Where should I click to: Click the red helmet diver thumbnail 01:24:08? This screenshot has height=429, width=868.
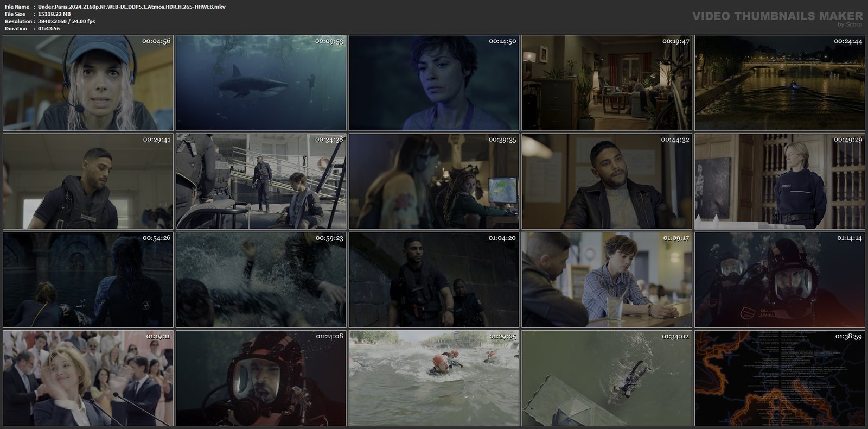(x=261, y=378)
